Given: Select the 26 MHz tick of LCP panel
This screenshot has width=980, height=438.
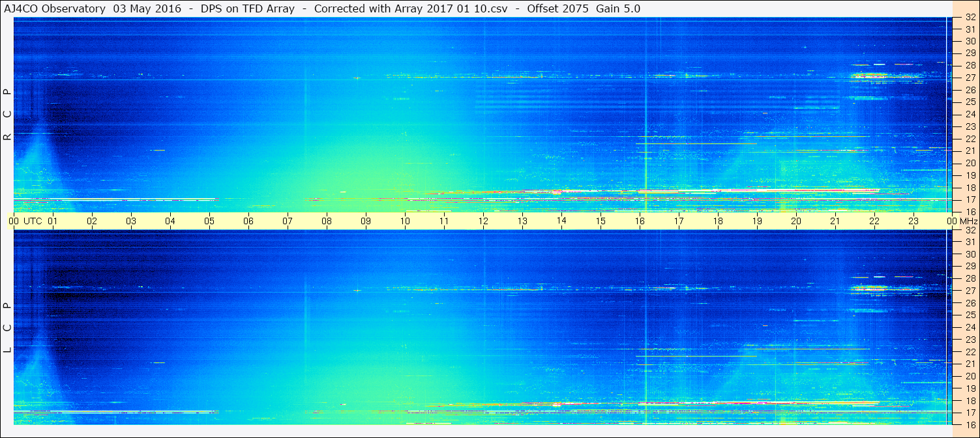Looking at the screenshot, I should pyautogui.click(x=970, y=302).
